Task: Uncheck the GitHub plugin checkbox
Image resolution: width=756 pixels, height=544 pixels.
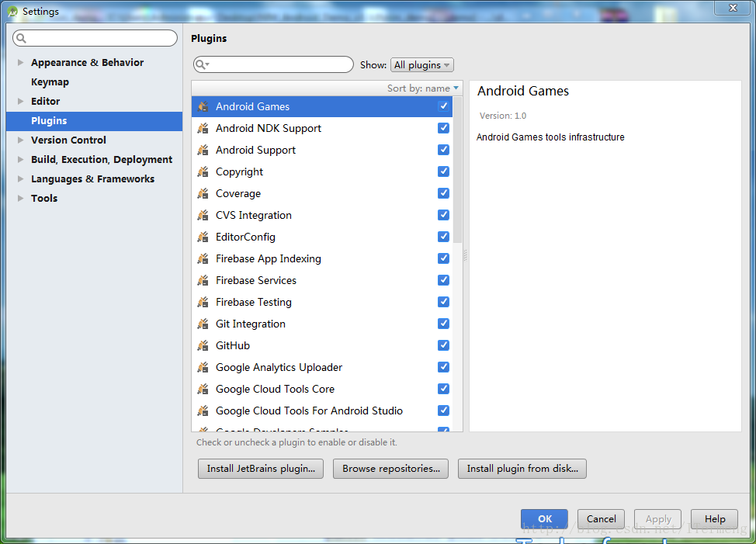Action: pos(443,345)
